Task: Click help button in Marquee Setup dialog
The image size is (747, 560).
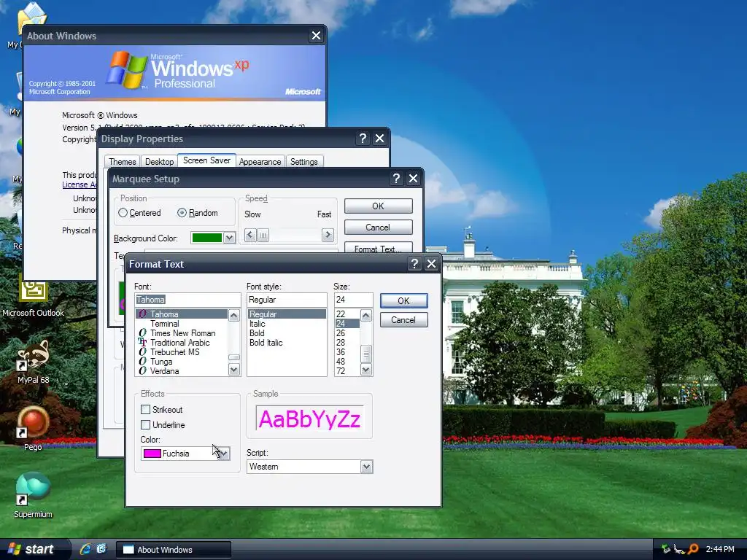Action: coord(396,179)
